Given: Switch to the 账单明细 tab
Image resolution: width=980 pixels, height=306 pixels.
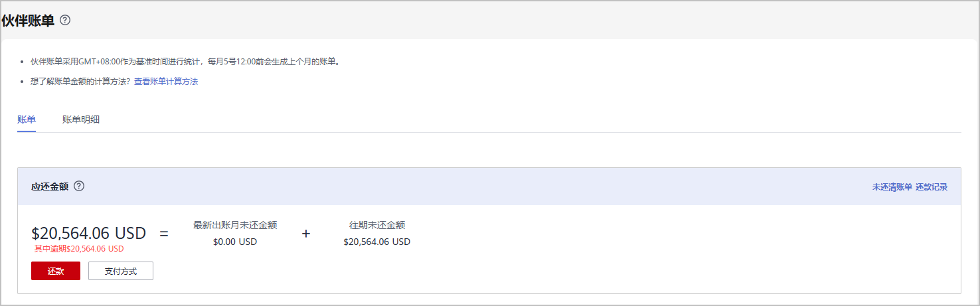Looking at the screenshot, I should click(81, 119).
